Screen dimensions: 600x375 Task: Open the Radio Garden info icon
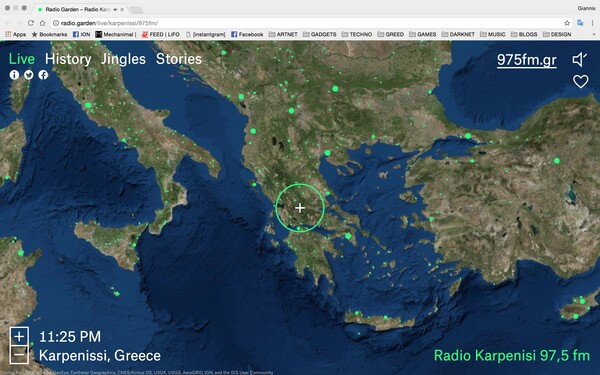coord(14,75)
